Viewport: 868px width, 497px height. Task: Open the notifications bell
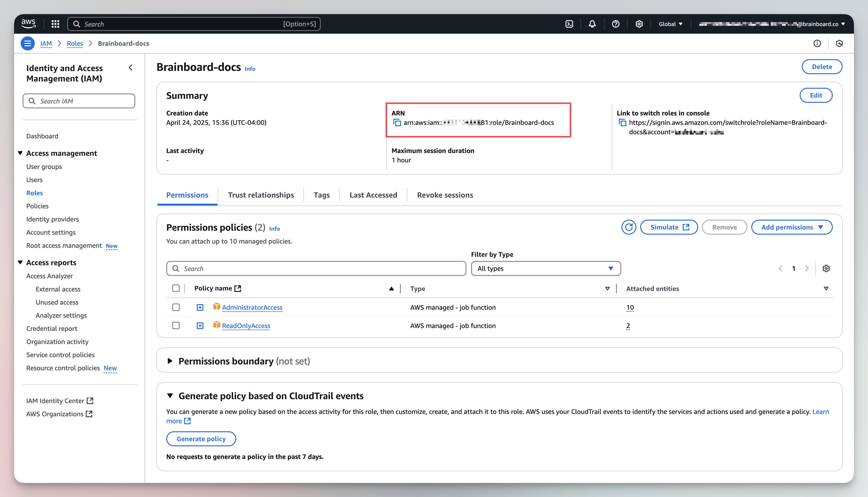point(592,24)
